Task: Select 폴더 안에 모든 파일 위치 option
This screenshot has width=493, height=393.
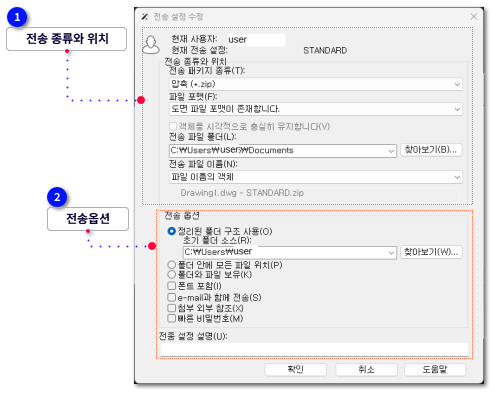Action: [171, 265]
